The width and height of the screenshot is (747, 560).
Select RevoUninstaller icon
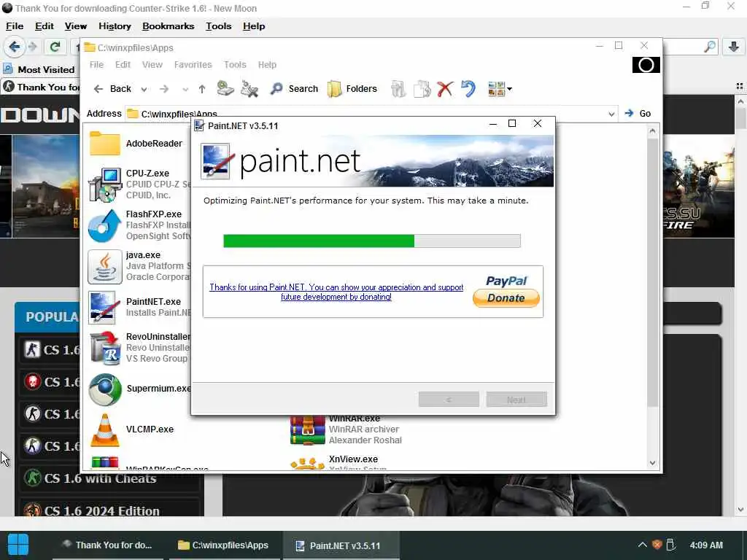point(105,348)
